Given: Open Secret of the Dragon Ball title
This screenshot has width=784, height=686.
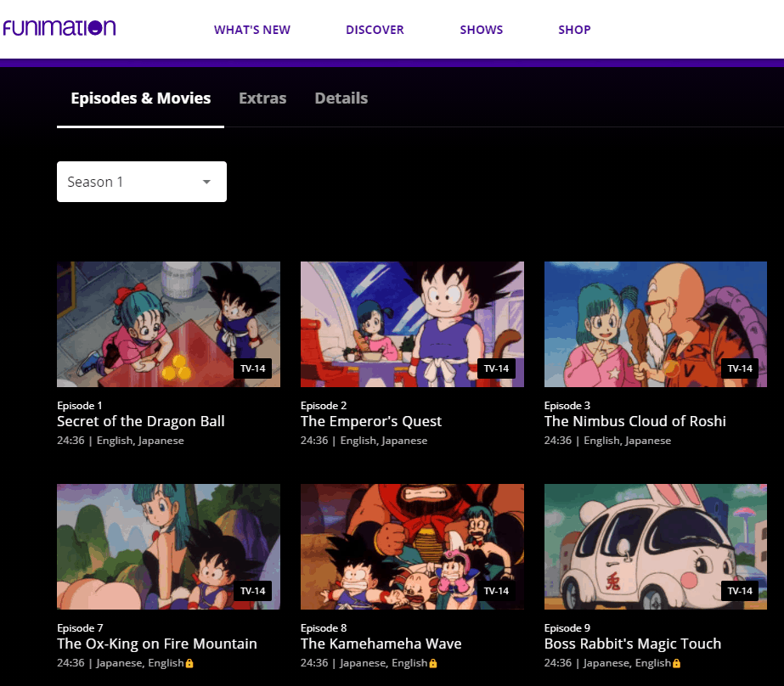Looking at the screenshot, I should tap(140, 421).
